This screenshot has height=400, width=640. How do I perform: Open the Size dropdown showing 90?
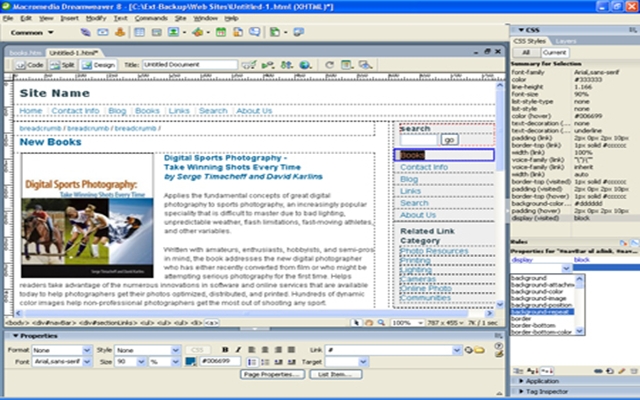(x=141, y=362)
